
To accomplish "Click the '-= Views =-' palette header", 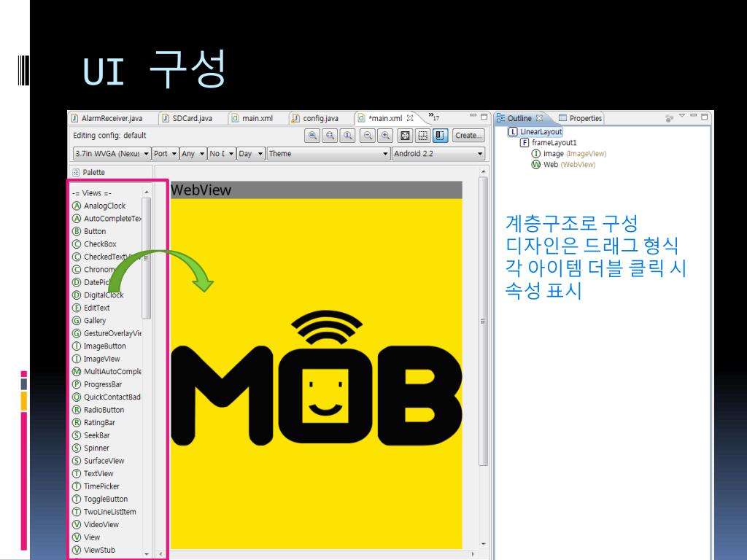I will (91, 193).
